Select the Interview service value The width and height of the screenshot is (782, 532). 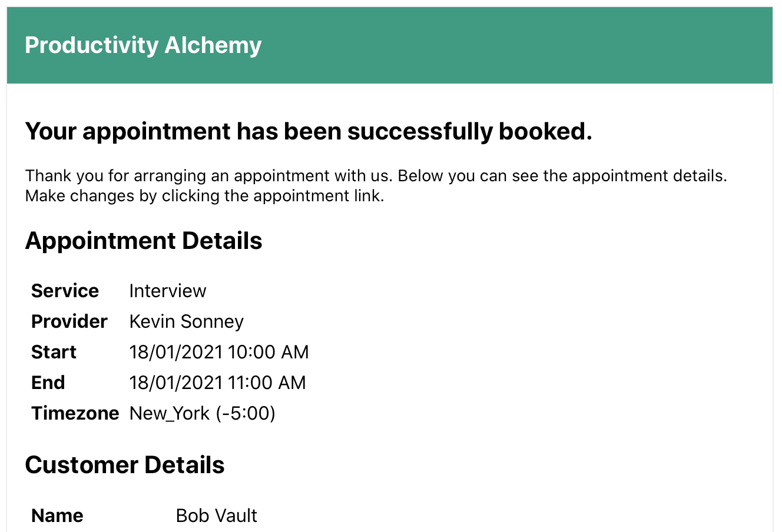point(168,291)
